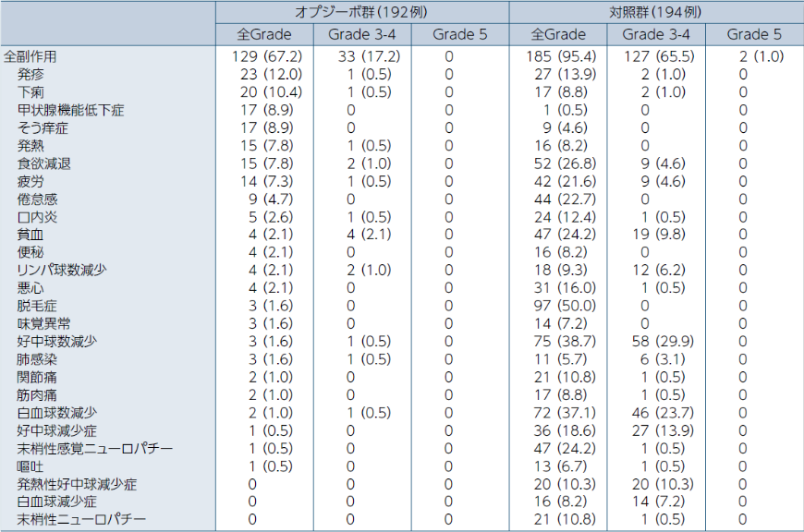Select the cell 36 (18.6)
The height and width of the screenshot is (532, 804).
[x=566, y=430]
